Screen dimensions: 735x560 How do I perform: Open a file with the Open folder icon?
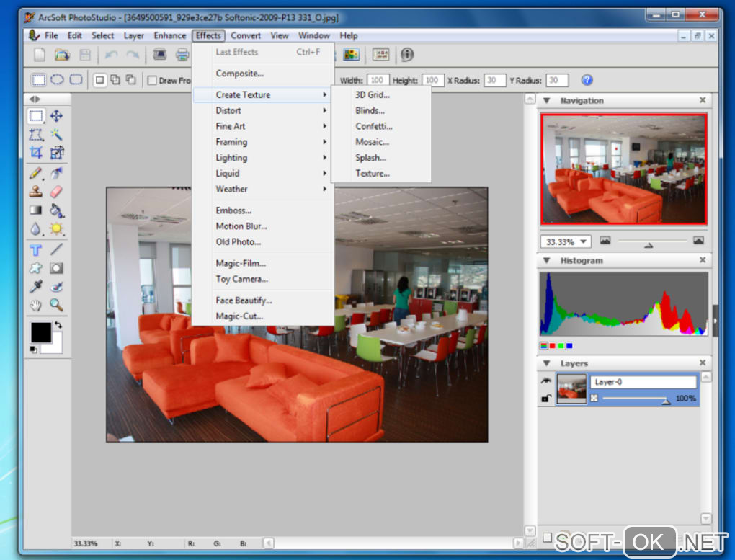62,55
